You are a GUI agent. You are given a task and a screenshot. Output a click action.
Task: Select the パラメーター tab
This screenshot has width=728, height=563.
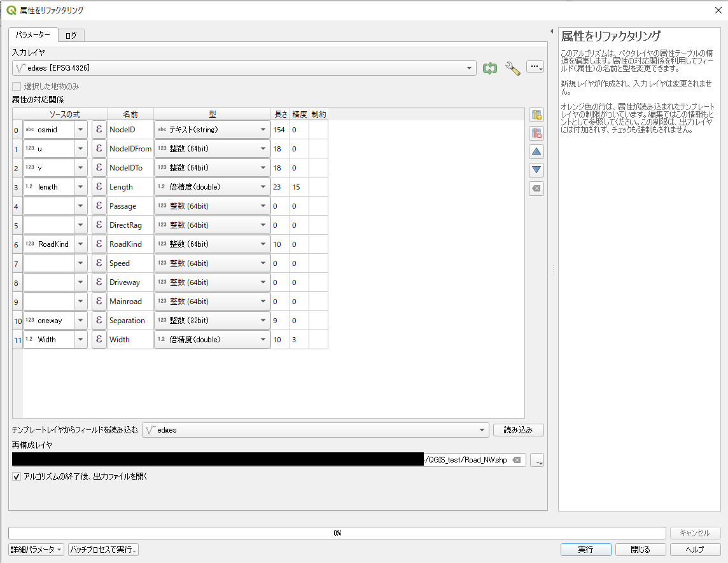coord(33,35)
